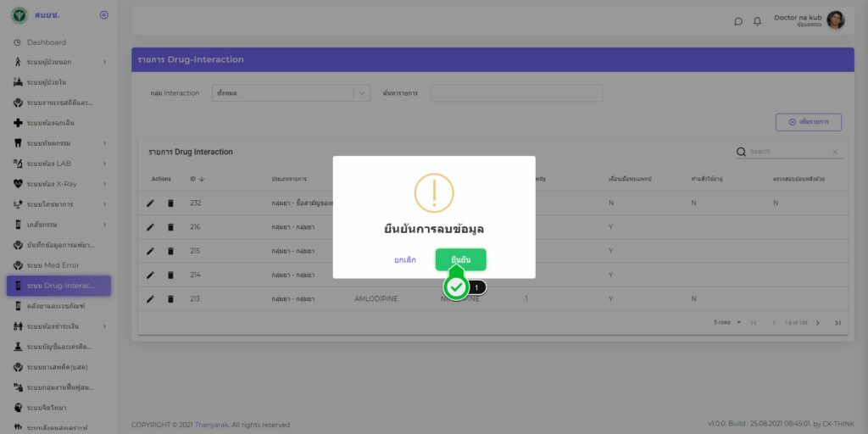
Task: Open the 5 rows per page dropdown
Action: tap(728, 322)
